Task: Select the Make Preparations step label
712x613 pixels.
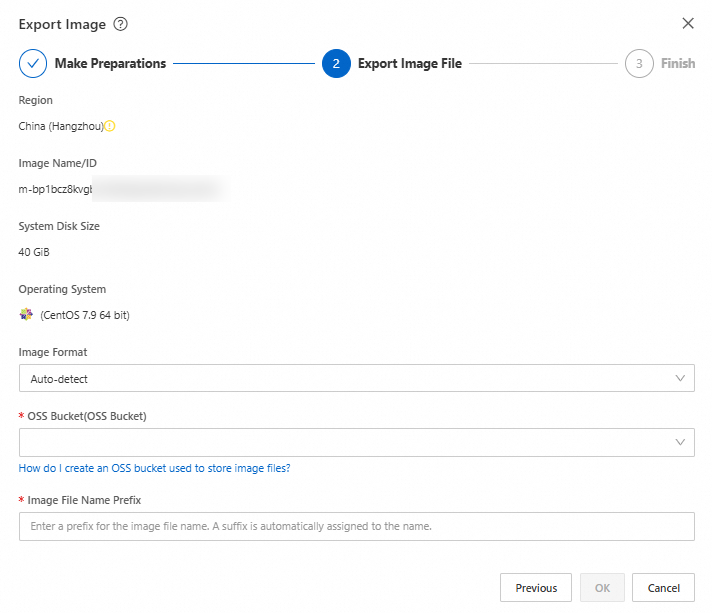Action: pos(110,63)
